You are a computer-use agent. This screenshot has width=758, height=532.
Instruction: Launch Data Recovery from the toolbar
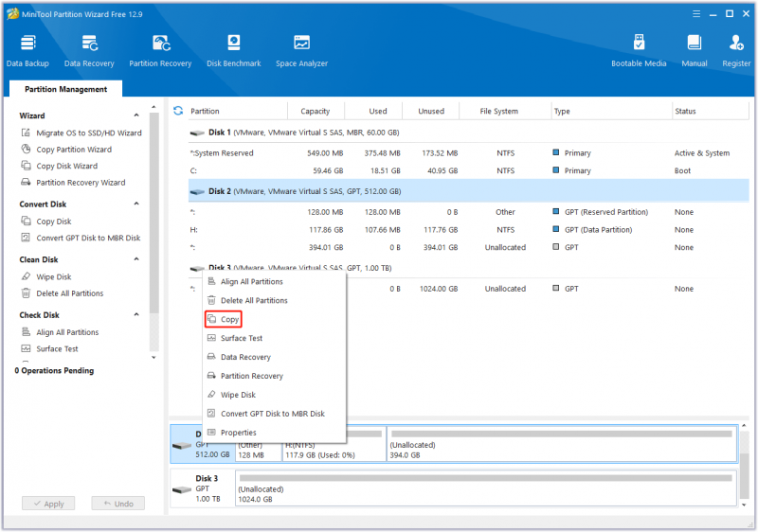click(x=89, y=50)
